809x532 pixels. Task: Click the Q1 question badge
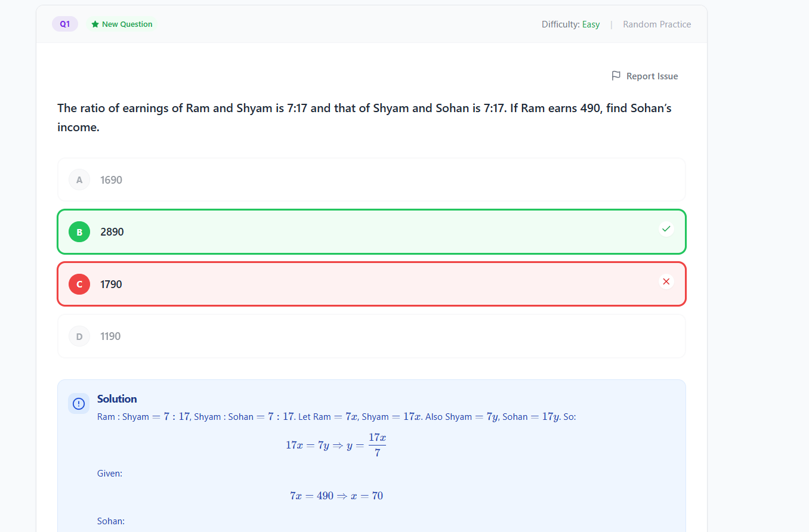point(65,24)
